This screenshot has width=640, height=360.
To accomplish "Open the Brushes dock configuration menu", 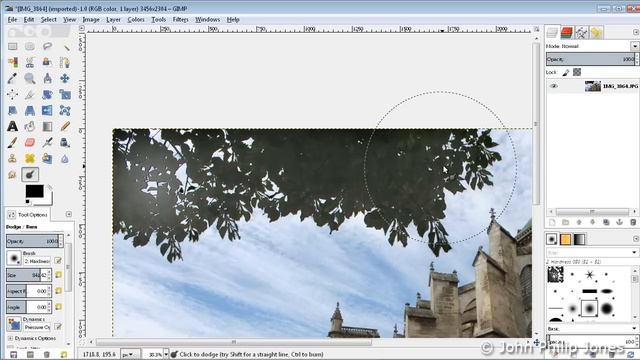I will (636, 239).
